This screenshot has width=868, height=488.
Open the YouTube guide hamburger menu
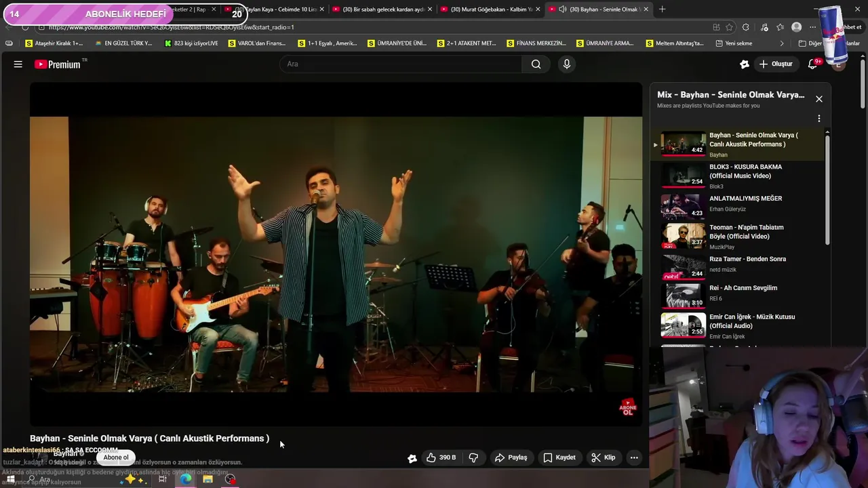18,64
